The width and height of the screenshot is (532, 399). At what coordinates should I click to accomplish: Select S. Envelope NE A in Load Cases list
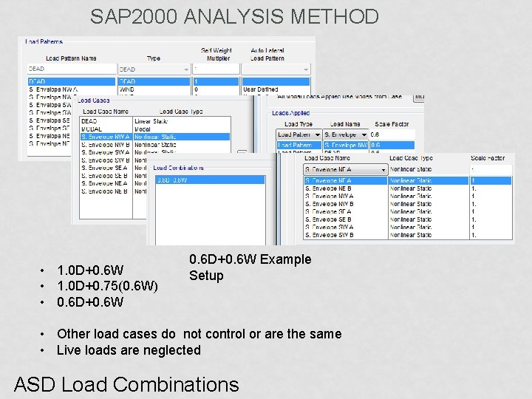coord(106,183)
